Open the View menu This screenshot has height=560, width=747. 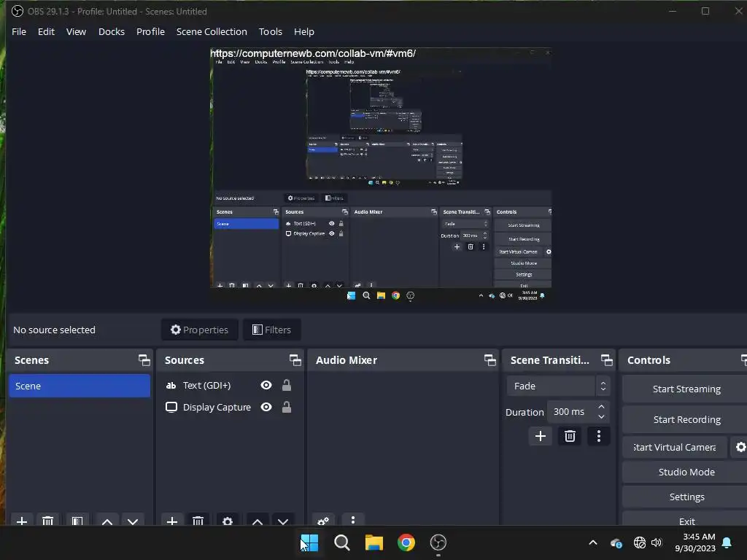[x=76, y=31]
